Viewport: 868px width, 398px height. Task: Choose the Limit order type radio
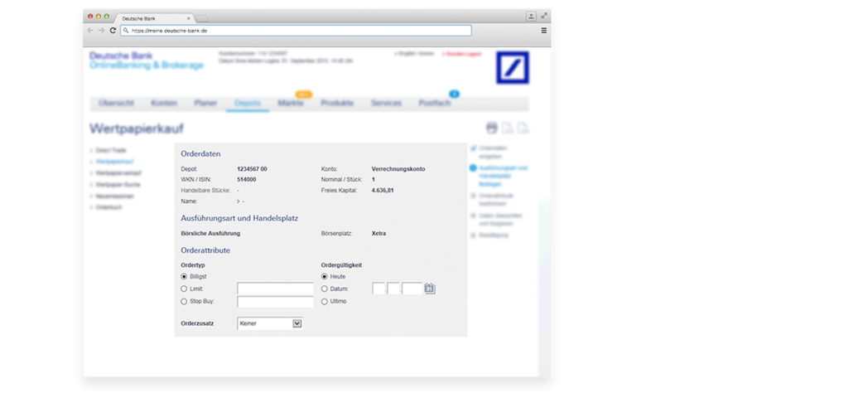click(184, 289)
